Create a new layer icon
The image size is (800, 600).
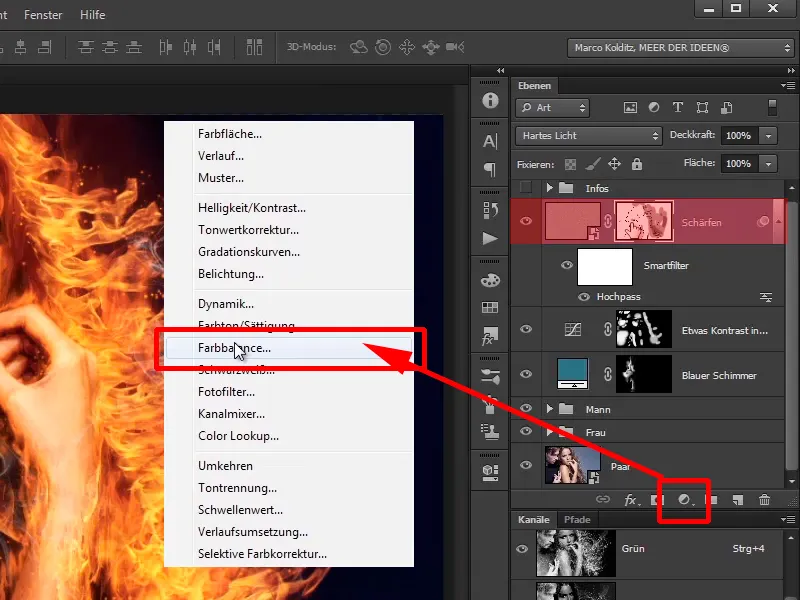pyautogui.click(x=738, y=500)
